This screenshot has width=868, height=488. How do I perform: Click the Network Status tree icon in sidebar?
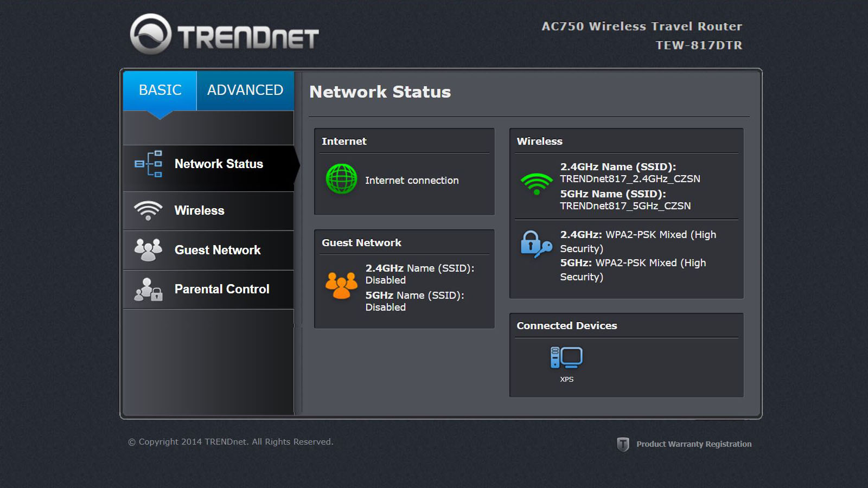point(148,164)
